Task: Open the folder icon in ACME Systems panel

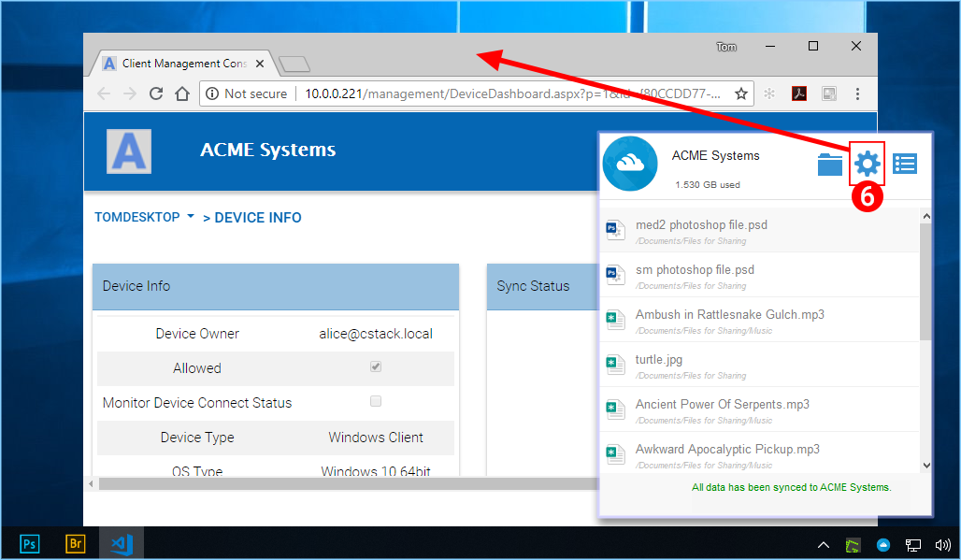Action: [830, 165]
